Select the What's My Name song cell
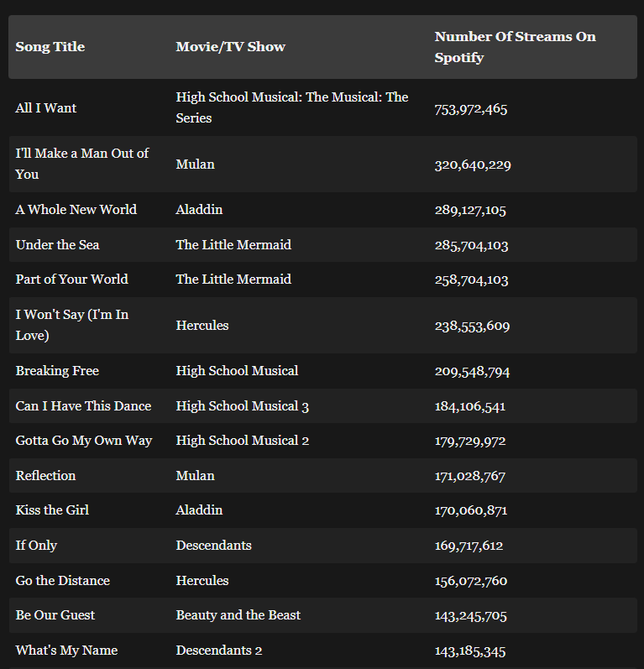This screenshot has height=669, width=644. tap(66, 651)
